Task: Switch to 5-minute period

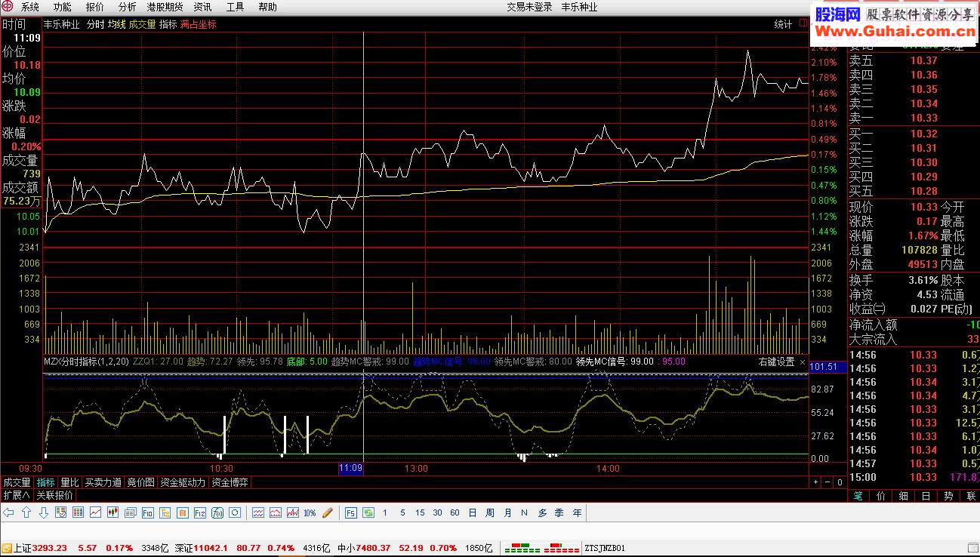Action: tap(402, 512)
